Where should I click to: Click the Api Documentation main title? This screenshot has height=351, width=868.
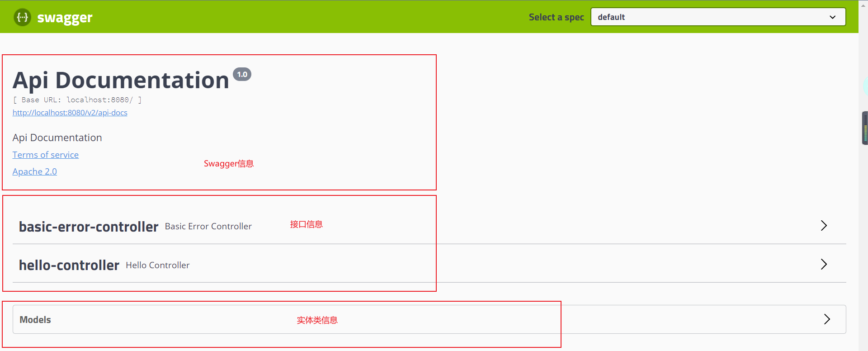121,80
